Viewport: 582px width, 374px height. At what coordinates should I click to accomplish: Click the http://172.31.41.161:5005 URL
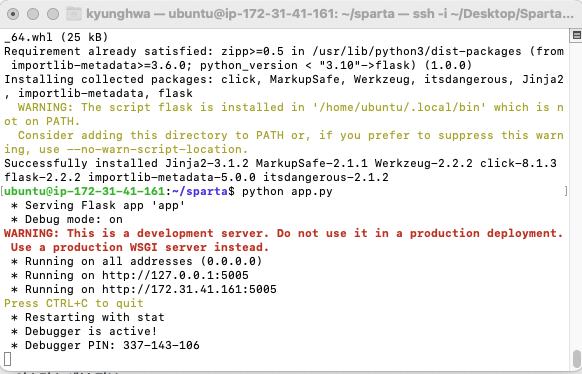(189, 289)
